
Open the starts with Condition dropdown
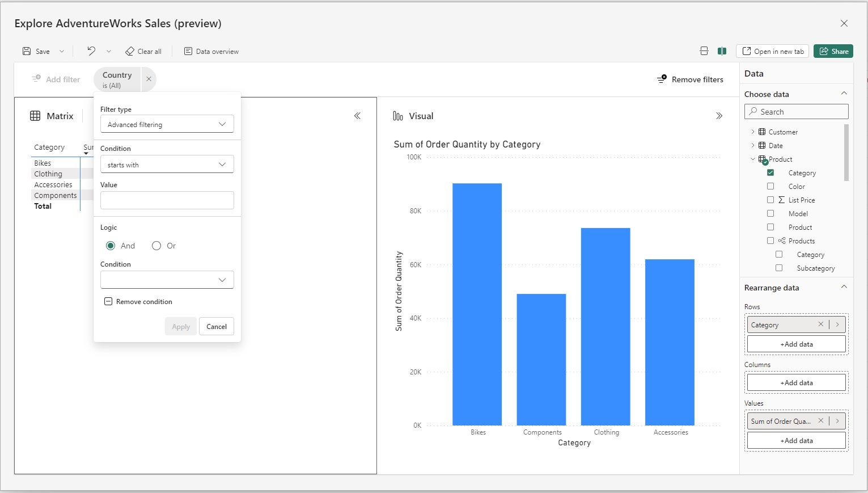click(x=167, y=165)
